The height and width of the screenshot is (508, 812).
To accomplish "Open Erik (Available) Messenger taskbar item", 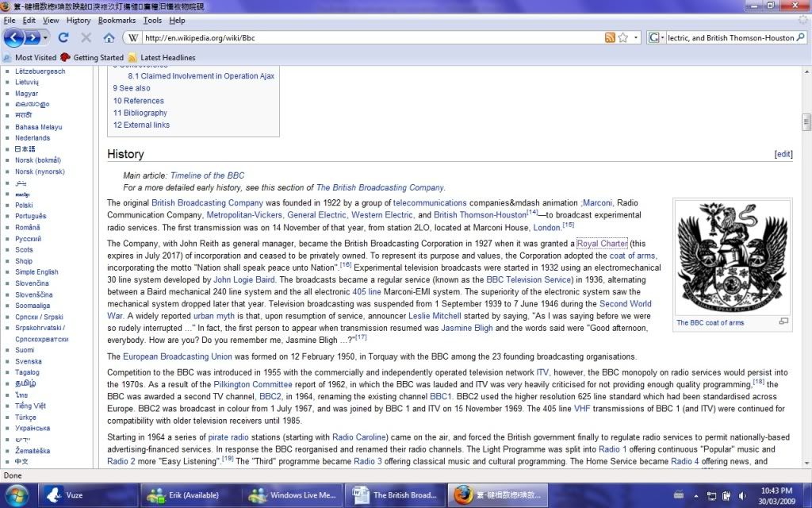I will [x=190, y=495].
